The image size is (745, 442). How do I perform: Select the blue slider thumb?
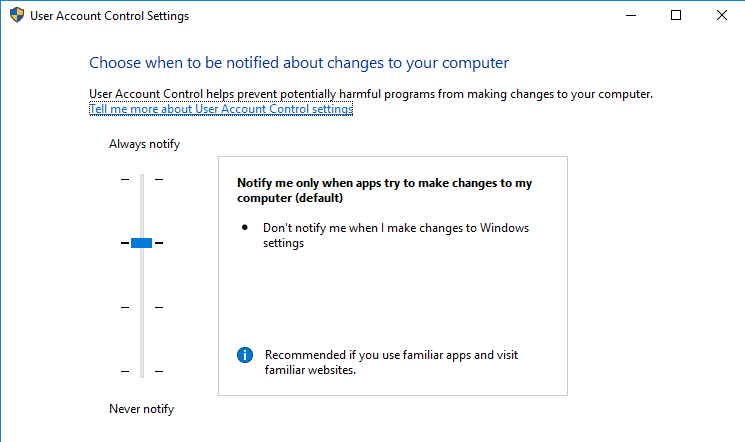coord(142,243)
